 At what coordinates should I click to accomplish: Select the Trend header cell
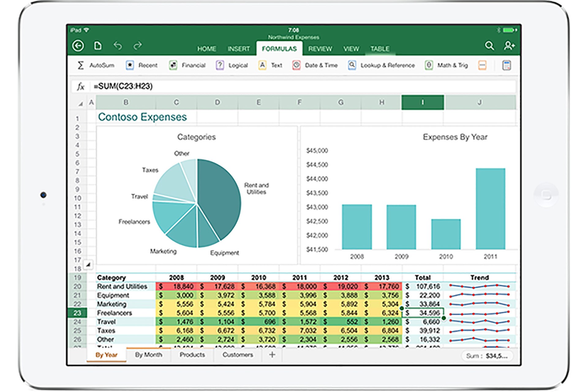click(480, 277)
